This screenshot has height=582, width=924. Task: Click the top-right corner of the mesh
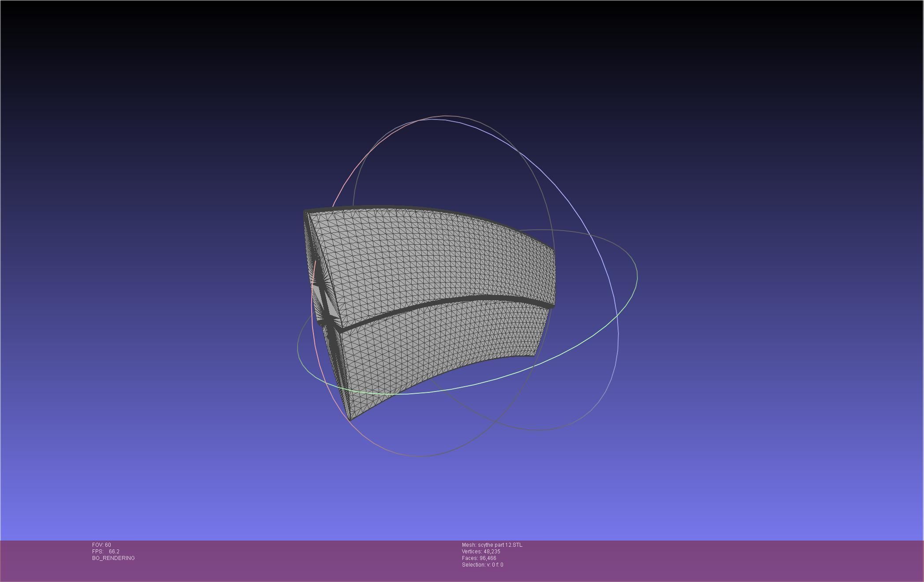pyautogui.click(x=553, y=250)
